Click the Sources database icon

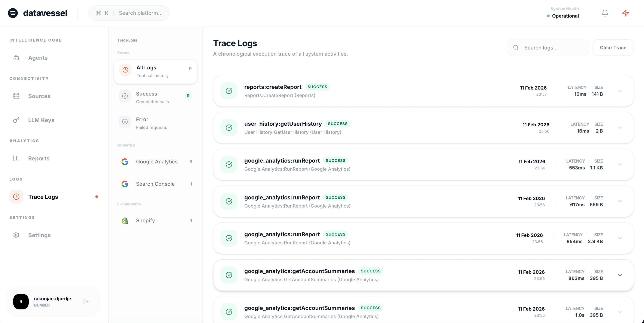click(16, 96)
